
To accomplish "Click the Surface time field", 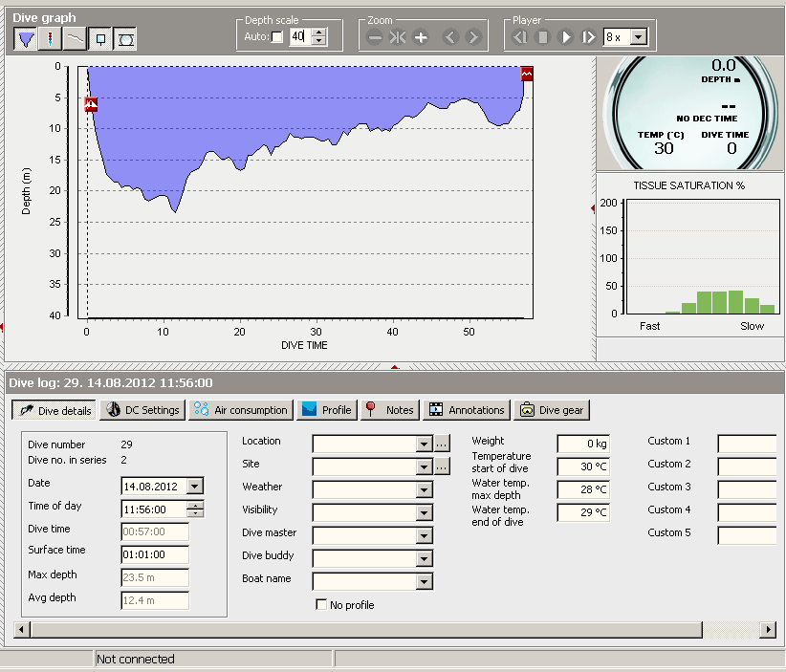I will [155, 554].
